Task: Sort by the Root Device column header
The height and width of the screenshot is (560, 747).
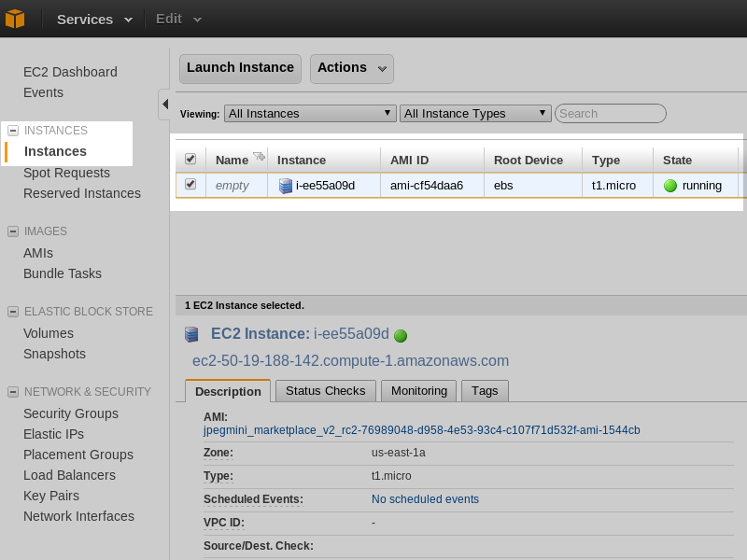Action: click(529, 160)
